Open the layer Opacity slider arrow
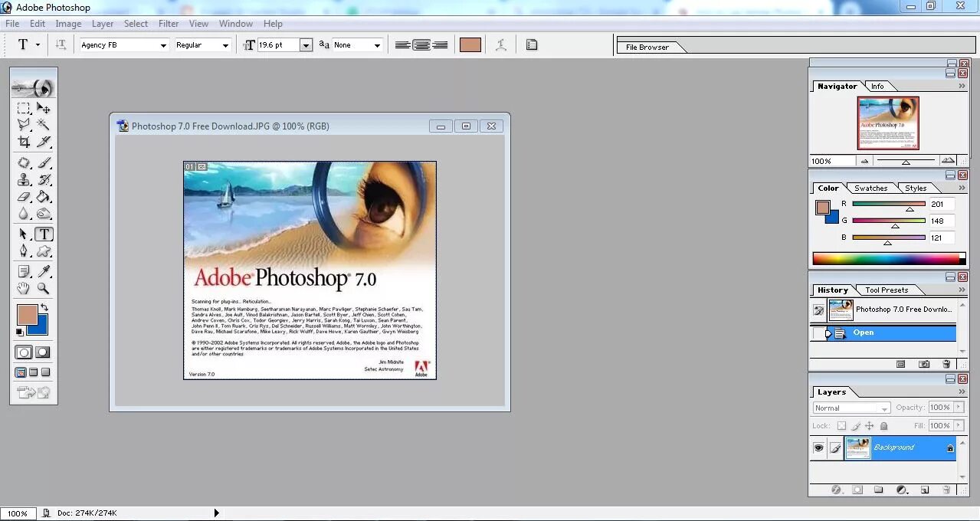This screenshot has width=980, height=521. coord(959,408)
